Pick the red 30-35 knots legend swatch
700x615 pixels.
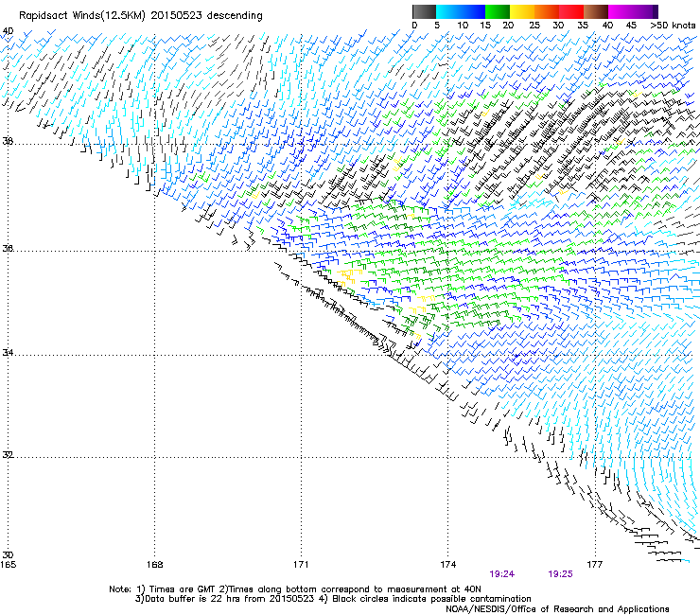click(571, 11)
